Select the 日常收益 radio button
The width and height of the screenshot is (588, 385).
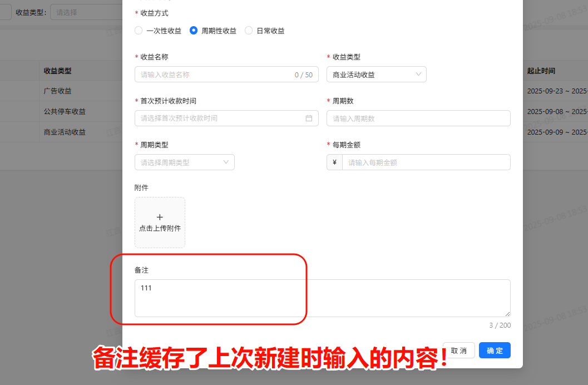click(x=249, y=31)
